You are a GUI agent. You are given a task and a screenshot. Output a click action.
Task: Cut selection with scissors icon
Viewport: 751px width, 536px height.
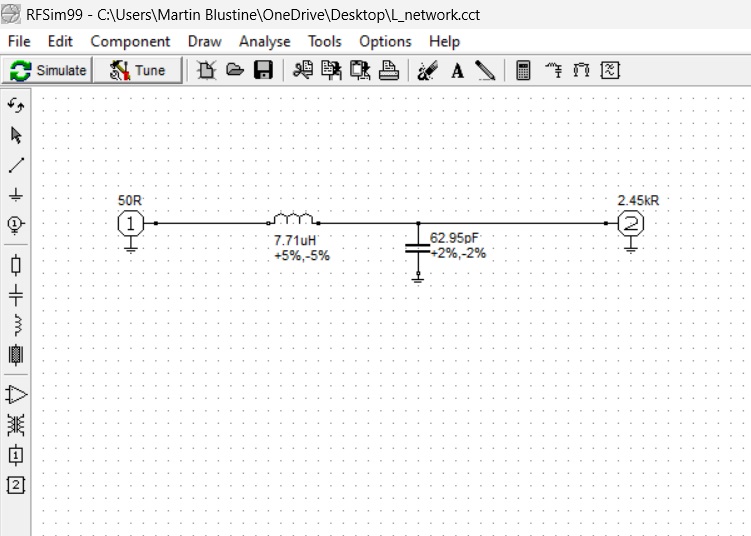click(x=303, y=70)
